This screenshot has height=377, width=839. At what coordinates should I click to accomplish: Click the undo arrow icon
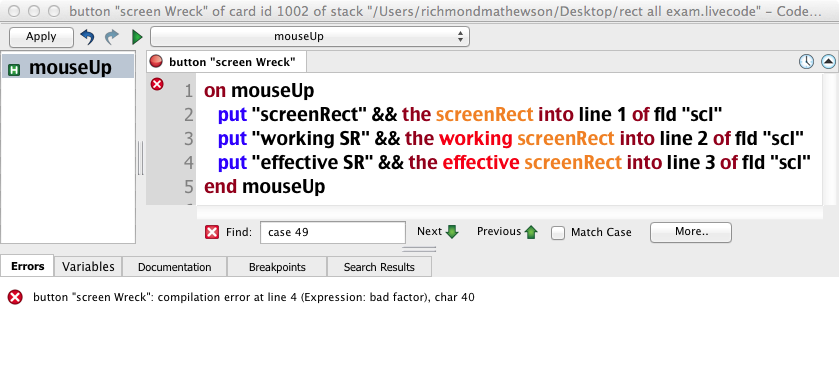point(87,37)
